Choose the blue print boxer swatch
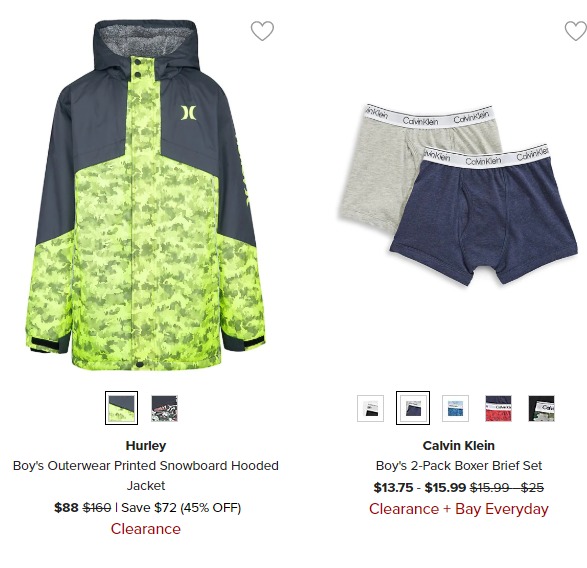The image size is (587, 568). click(455, 408)
